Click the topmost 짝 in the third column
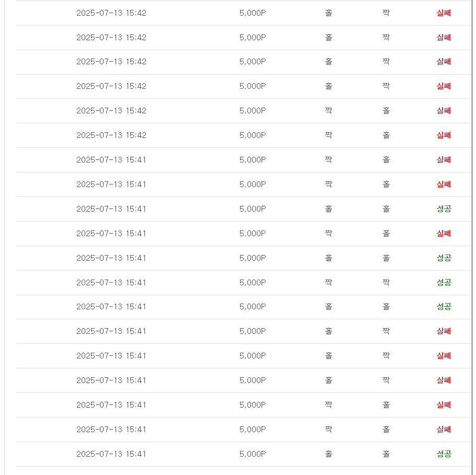The height and width of the screenshot is (475, 476). [328, 110]
